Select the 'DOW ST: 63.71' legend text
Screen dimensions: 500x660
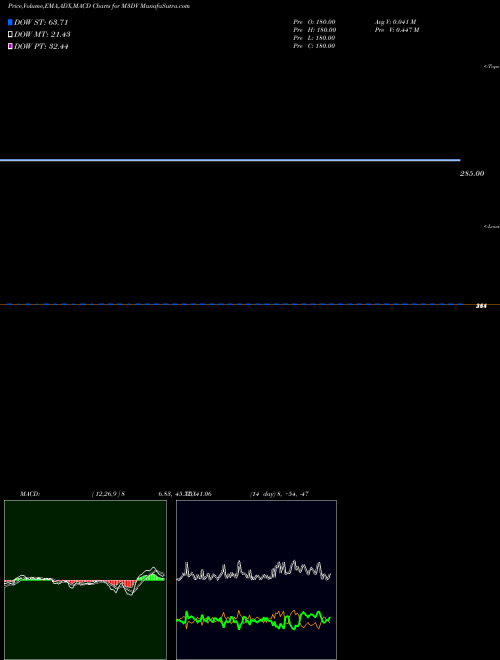click(41, 22)
